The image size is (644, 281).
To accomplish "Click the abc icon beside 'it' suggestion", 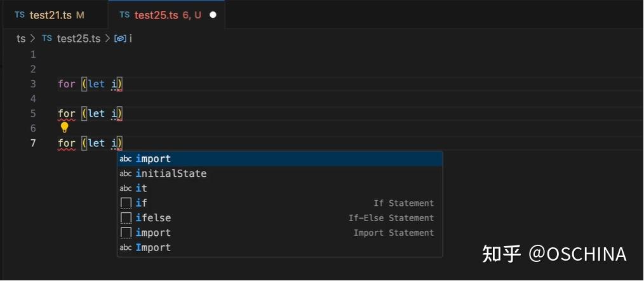I will coord(126,188).
